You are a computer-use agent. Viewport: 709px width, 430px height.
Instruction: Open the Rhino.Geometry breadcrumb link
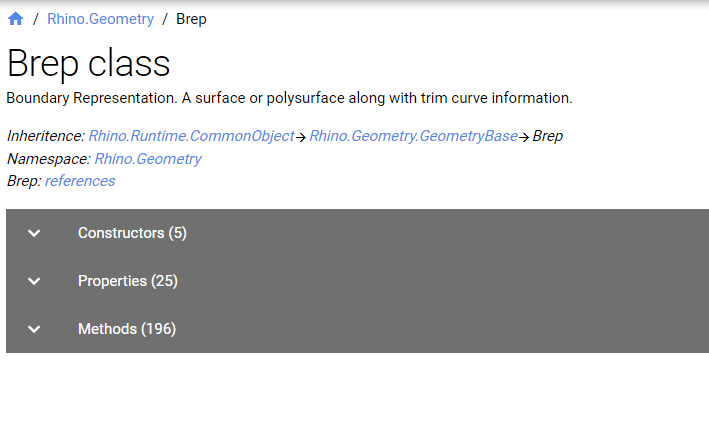(x=100, y=19)
